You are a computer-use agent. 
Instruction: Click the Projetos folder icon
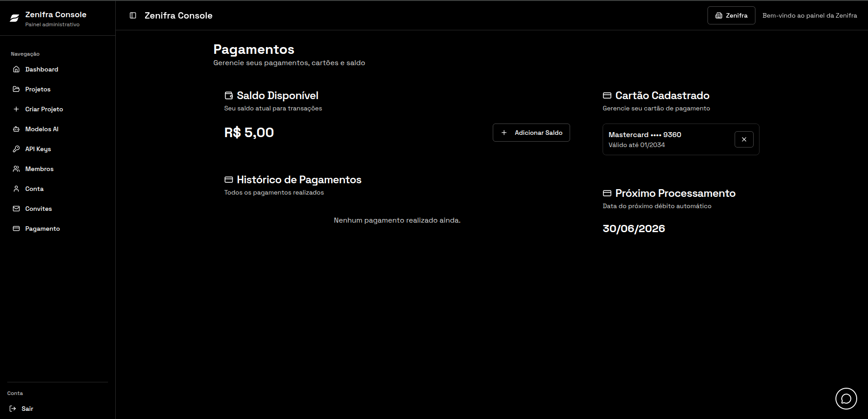click(16, 89)
